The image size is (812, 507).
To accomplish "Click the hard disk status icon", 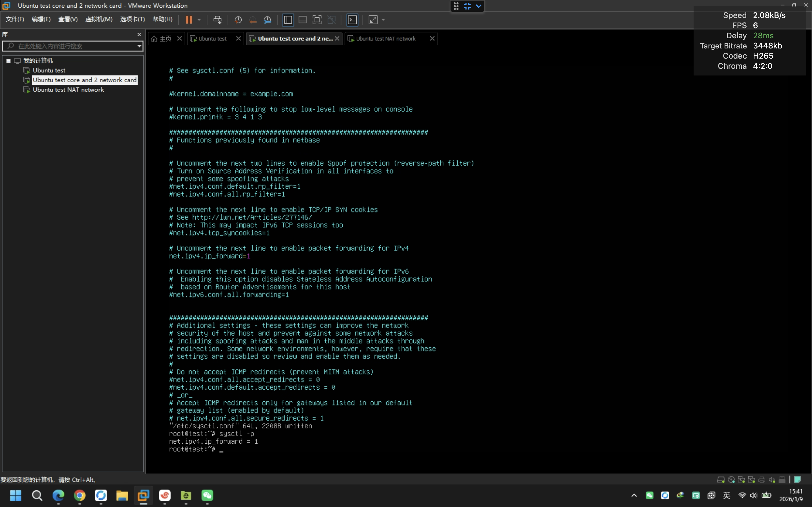I will [x=721, y=479].
